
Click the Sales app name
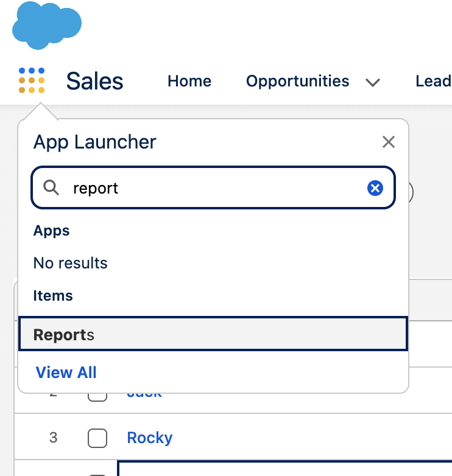coord(94,81)
